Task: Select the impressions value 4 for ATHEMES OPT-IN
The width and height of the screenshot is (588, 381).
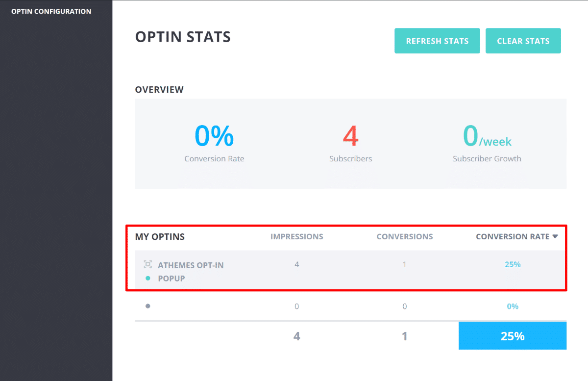Action: click(x=296, y=264)
